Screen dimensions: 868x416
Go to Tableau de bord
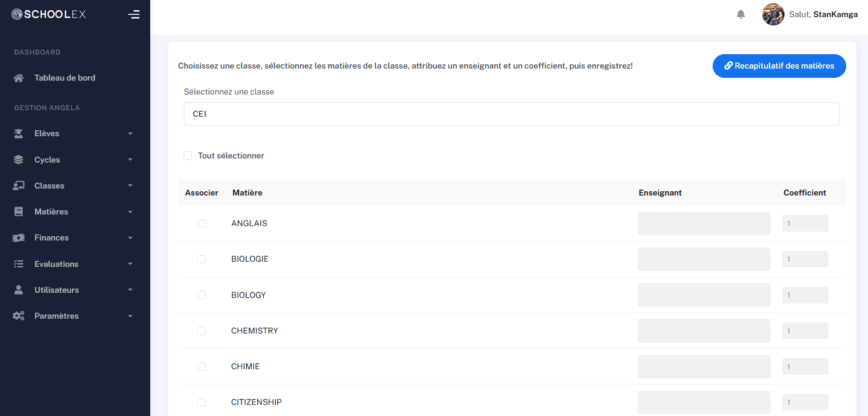65,78
